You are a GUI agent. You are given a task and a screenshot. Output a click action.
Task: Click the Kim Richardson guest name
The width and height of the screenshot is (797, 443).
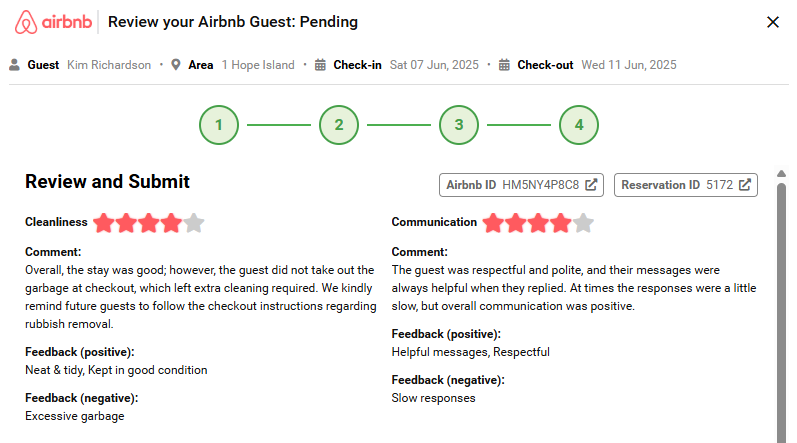point(109,65)
